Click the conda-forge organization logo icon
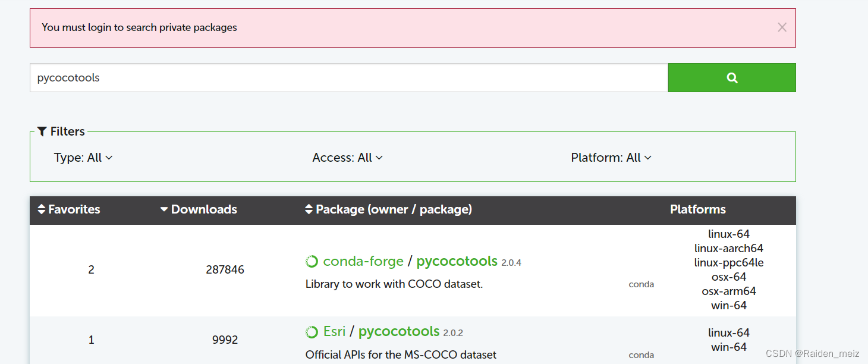 [312, 261]
